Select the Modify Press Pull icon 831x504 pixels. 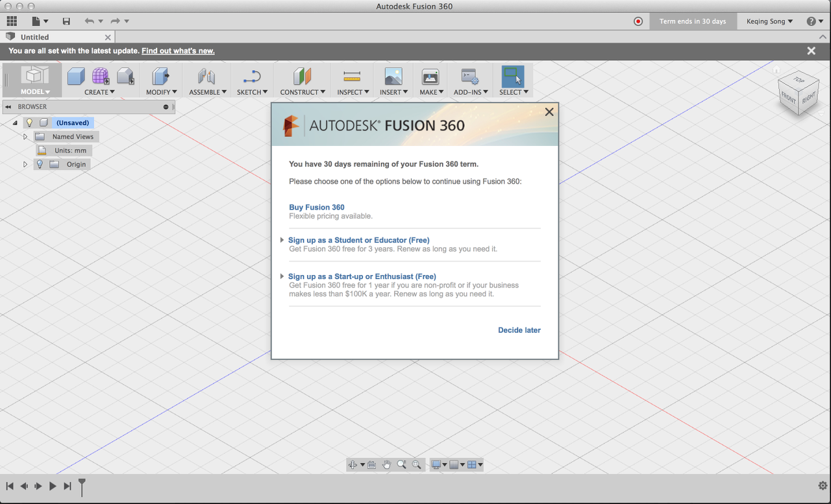(x=160, y=77)
